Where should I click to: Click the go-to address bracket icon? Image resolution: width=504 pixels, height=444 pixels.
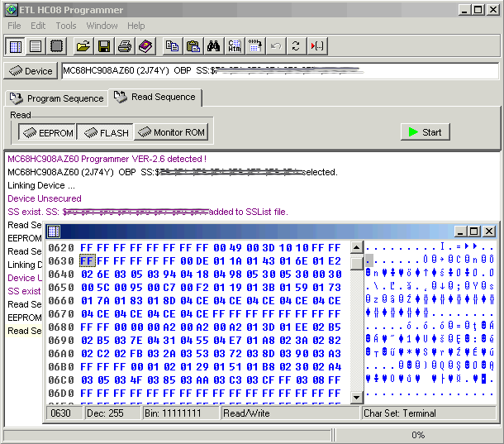[317, 46]
